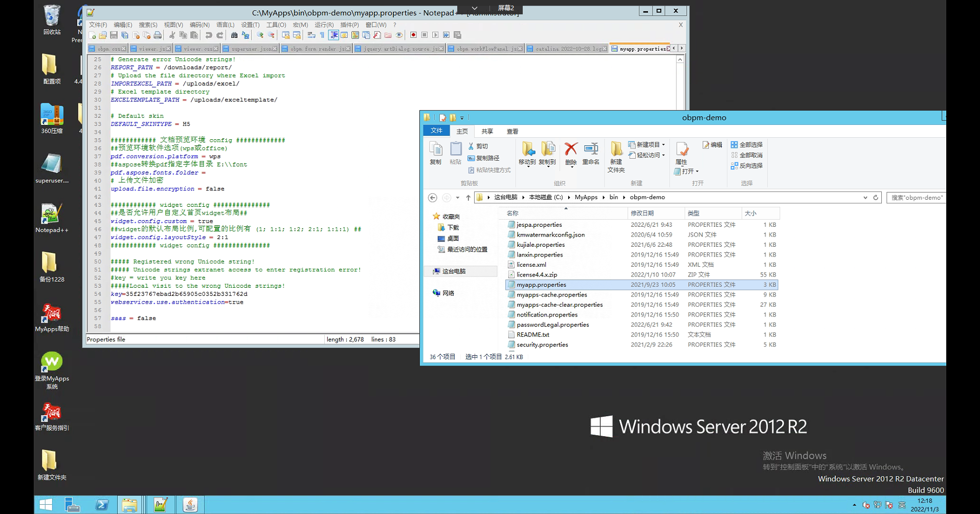
Task: Toggle Show All Characters pilcrow icon
Action: click(x=322, y=35)
